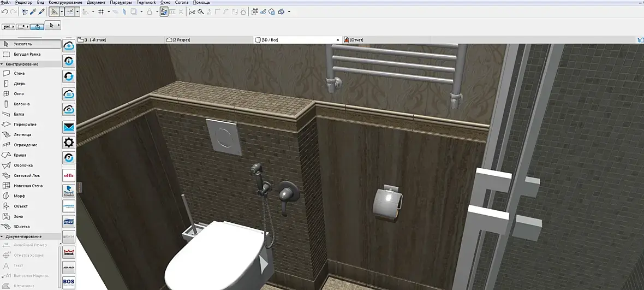Open the guide lines dropdown arrow

[x=62, y=12]
